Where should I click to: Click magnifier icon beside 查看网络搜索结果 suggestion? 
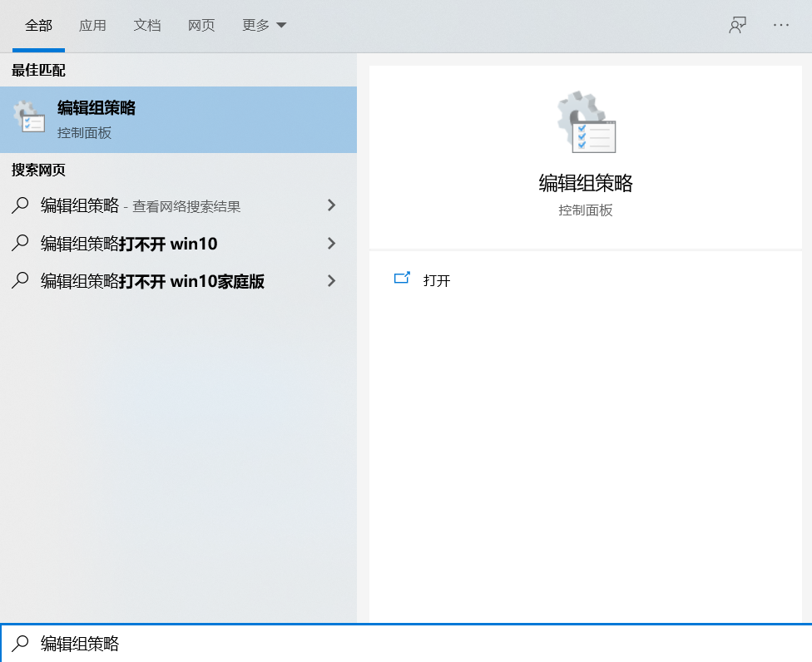21,205
